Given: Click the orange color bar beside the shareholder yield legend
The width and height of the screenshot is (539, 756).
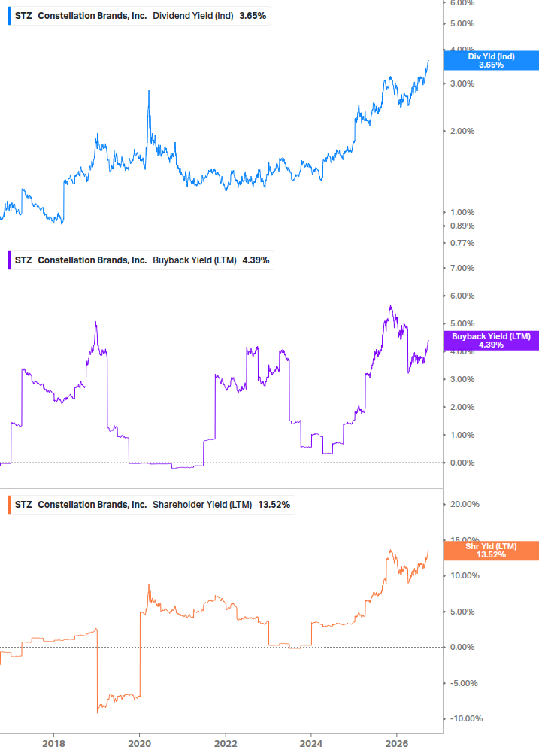Looking at the screenshot, I should click(x=9, y=504).
